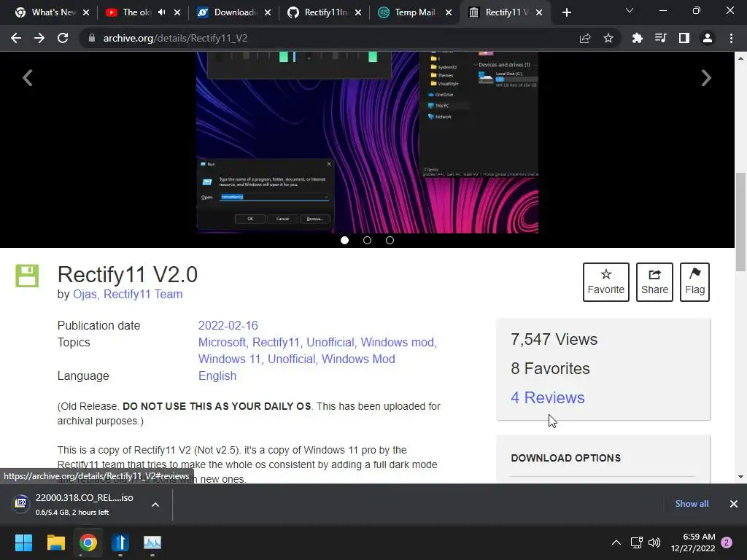Click the Share button
The height and width of the screenshot is (560, 747).
tap(654, 282)
